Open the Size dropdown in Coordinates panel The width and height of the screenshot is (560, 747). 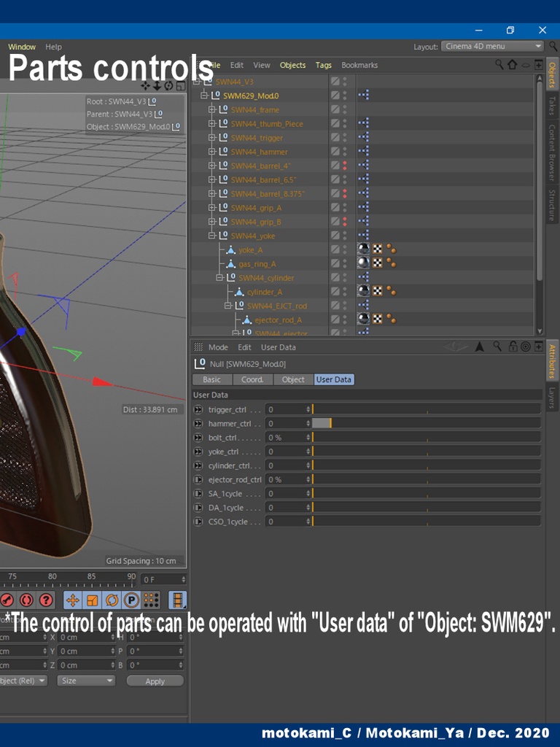coord(86,681)
